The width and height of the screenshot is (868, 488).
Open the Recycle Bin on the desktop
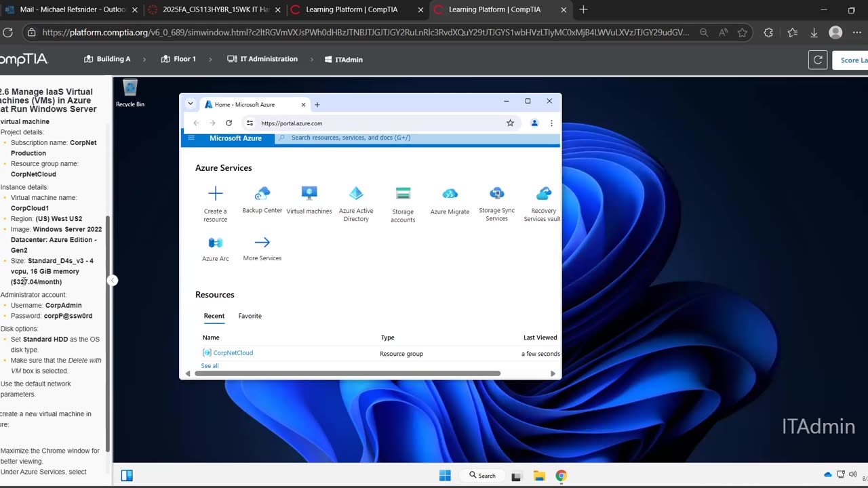coord(130,93)
